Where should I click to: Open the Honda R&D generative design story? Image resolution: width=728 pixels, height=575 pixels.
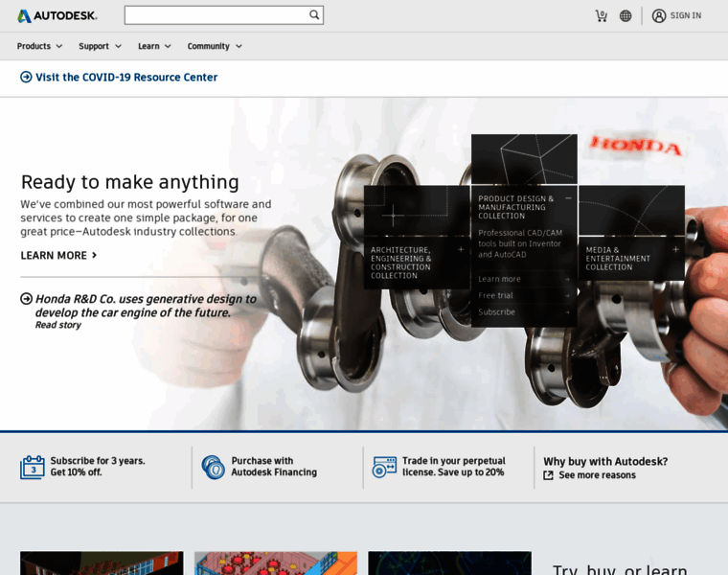tap(146, 306)
